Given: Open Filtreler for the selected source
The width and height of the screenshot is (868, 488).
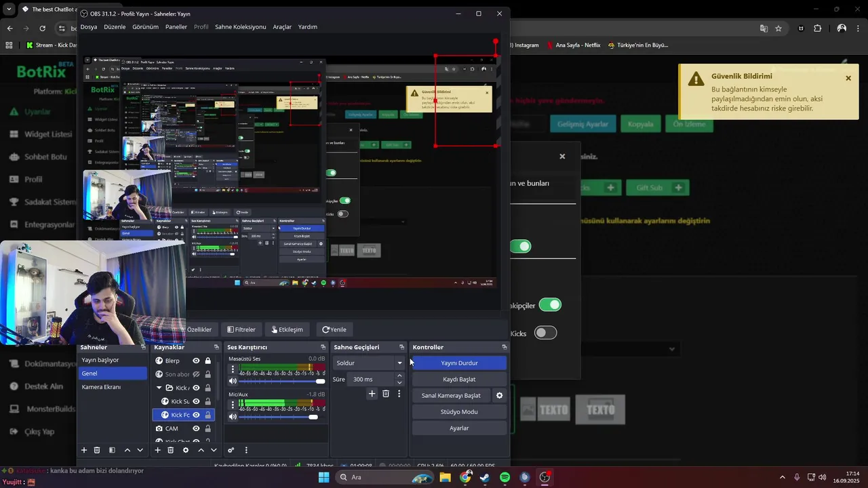Looking at the screenshot, I should click(241, 329).
